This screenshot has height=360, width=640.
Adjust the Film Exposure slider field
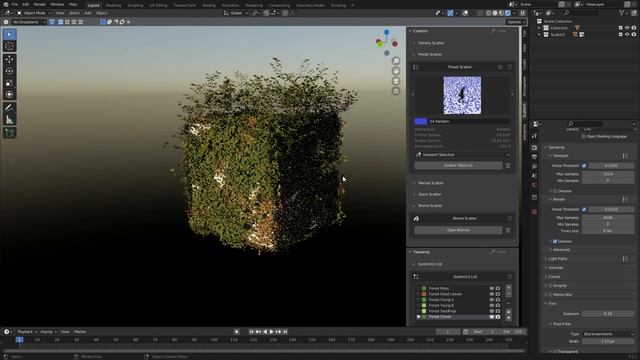click(x=608, y=314)
